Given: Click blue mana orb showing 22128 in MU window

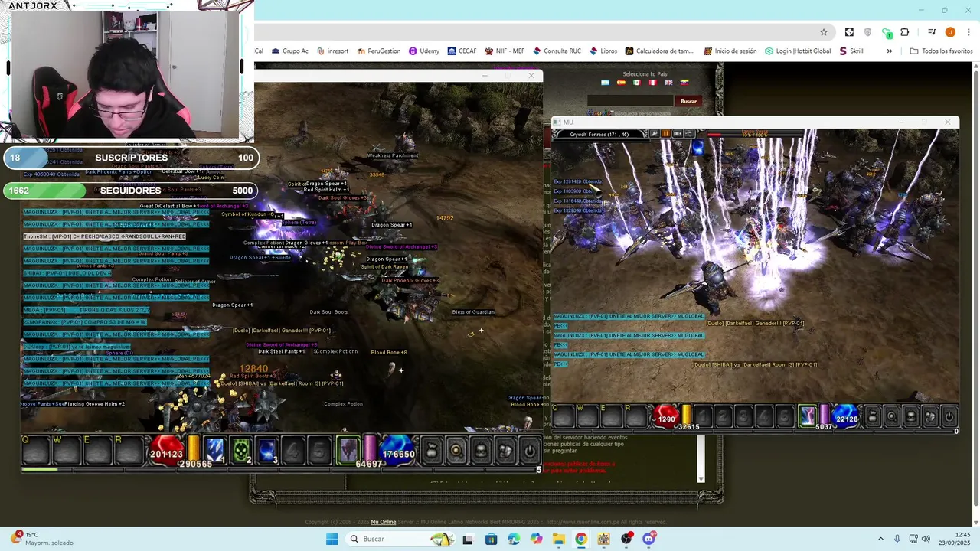Looking at the screenshot, I should 846,416.
